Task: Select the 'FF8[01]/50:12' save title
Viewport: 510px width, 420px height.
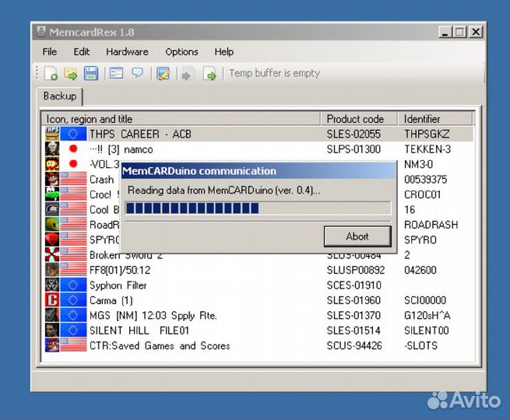Action: [x=120, y=270]
